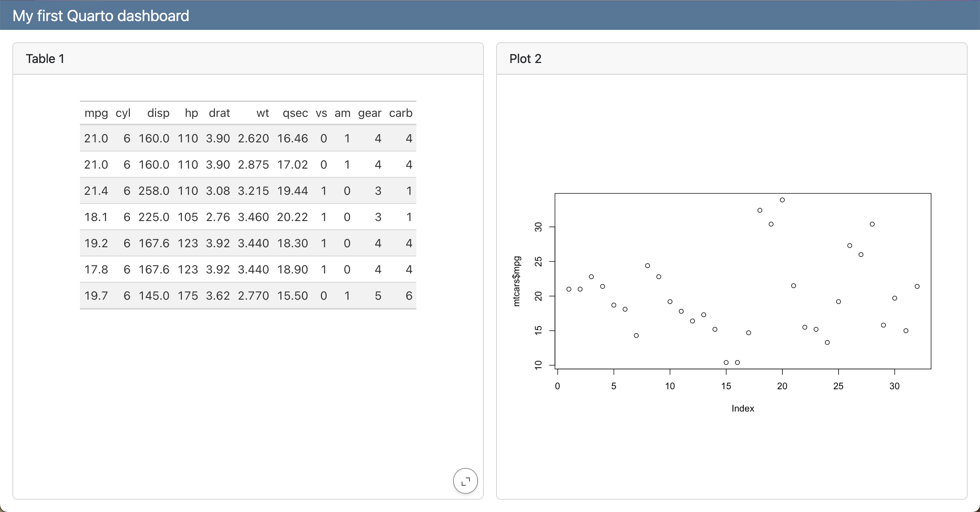This screenshot has height=512, width=980.
Task: Click the hp column header
Action: click(191, 113)
